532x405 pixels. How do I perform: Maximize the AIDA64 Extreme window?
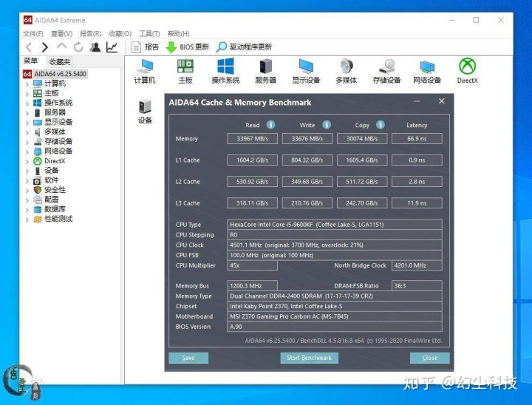(476, 20)
